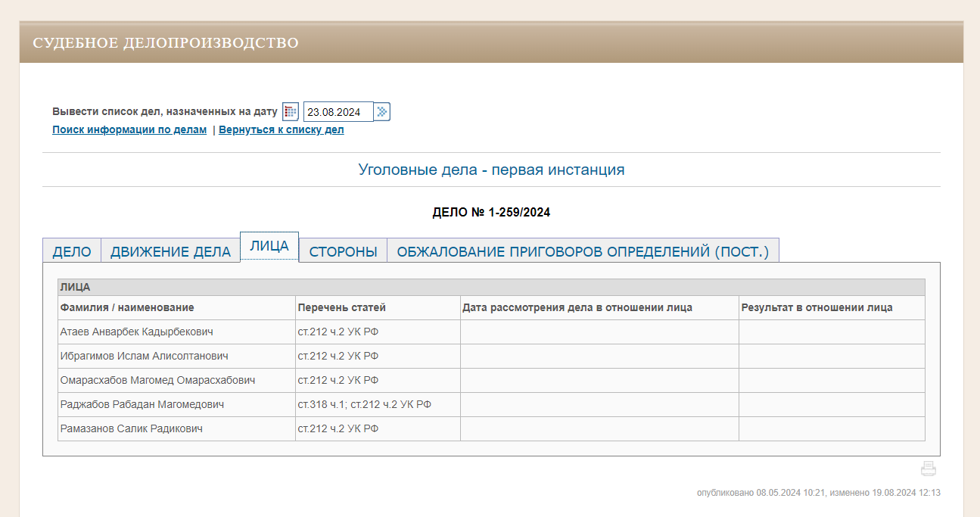The height and width of the screenshot is (517, 980).
Task: Open 'Поиск информации по делам' link
Action: coord(129,129)
